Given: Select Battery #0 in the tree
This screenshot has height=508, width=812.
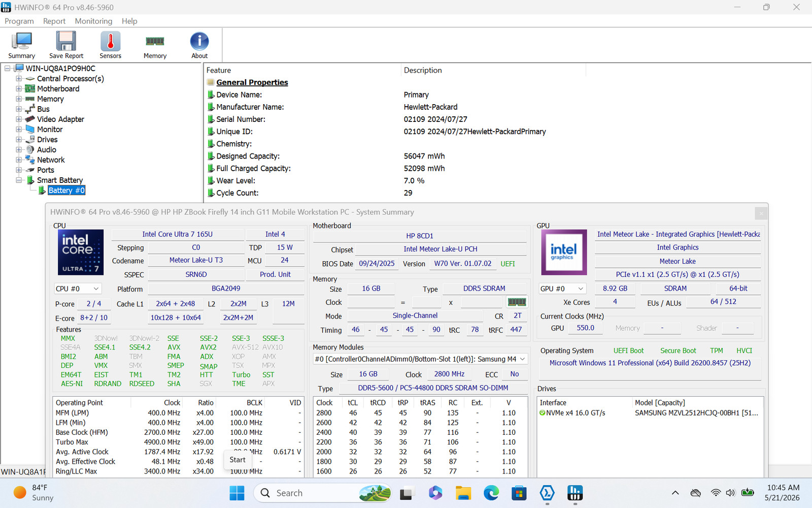Looking at the screenshot, I should coord(66,190).
